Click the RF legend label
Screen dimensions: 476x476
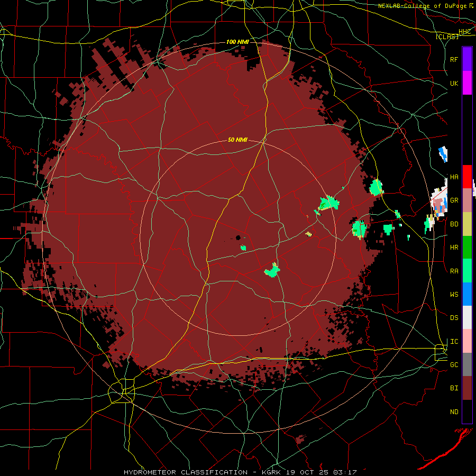[454, 59]
